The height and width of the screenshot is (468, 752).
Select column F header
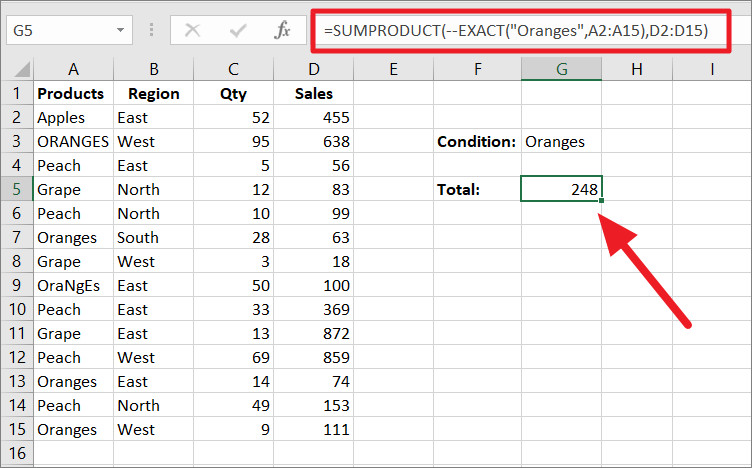coord(478,70)
